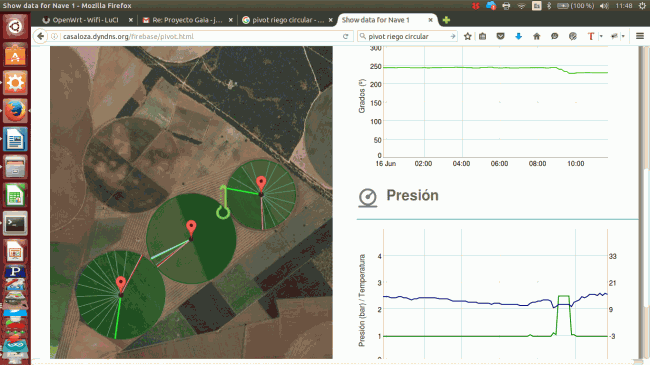This screenshot has width=650, height=365.
Task: Open the file manager drawer icon in launcher
Action: point(15,167)
